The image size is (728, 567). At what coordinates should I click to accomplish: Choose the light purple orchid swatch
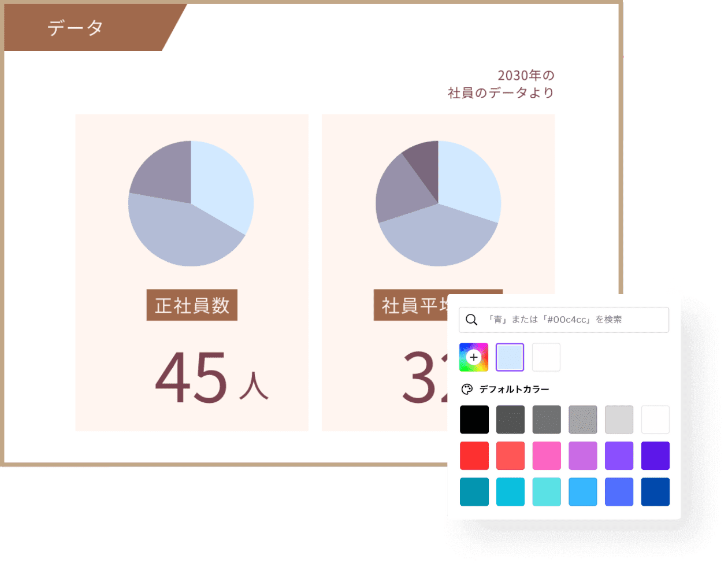583,455
